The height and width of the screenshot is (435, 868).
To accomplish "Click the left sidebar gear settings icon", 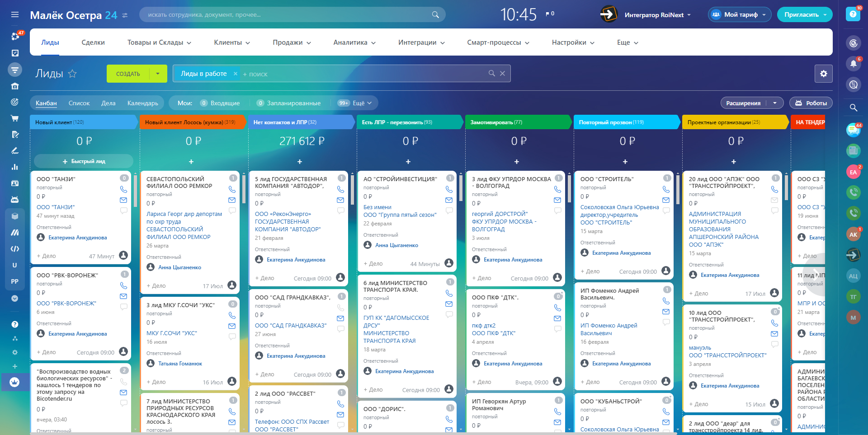I will tap(15, 352).
